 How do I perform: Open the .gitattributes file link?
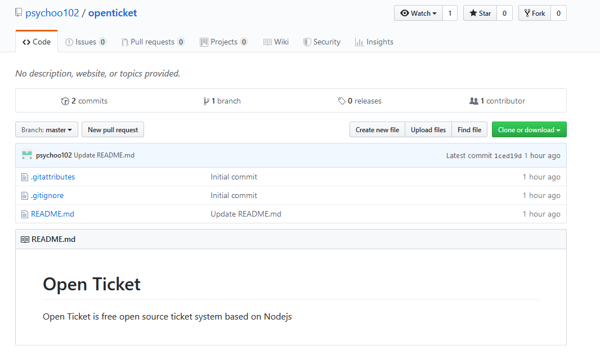click(x=53, y=177)
